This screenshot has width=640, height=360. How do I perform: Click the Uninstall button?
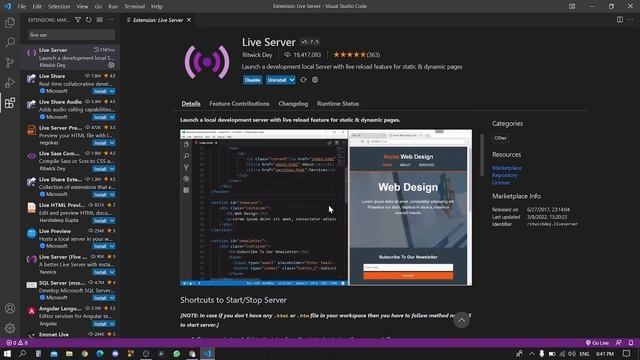coord(277,80)
